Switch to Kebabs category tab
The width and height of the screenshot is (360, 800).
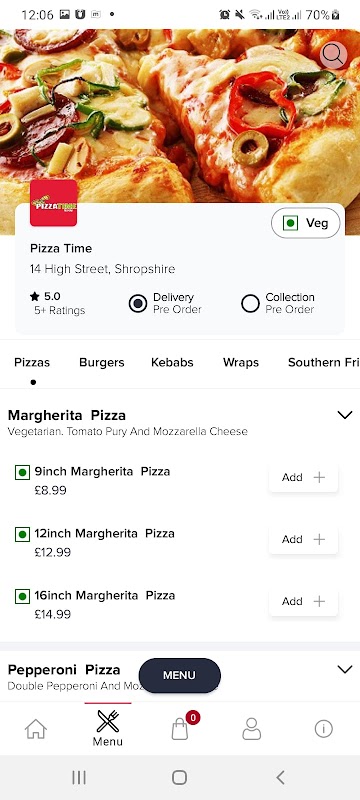[172, 362]
